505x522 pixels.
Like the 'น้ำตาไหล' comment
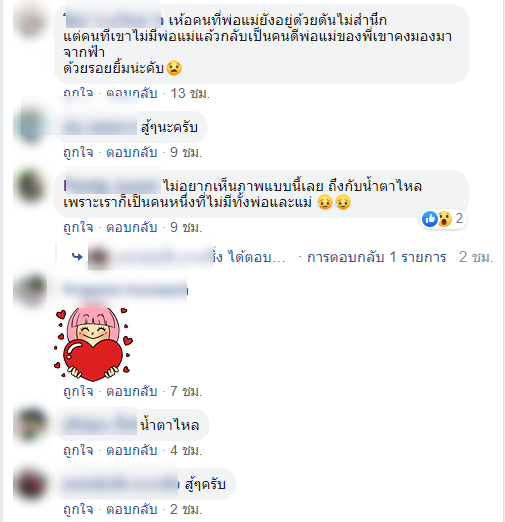tap(78, 451)
